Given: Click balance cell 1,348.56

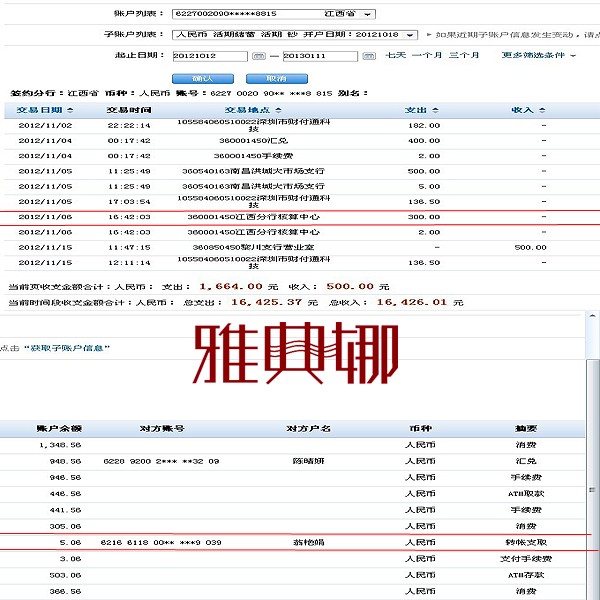Looking at the screenshot, I should pyautogui.click(x=60, y=445).
